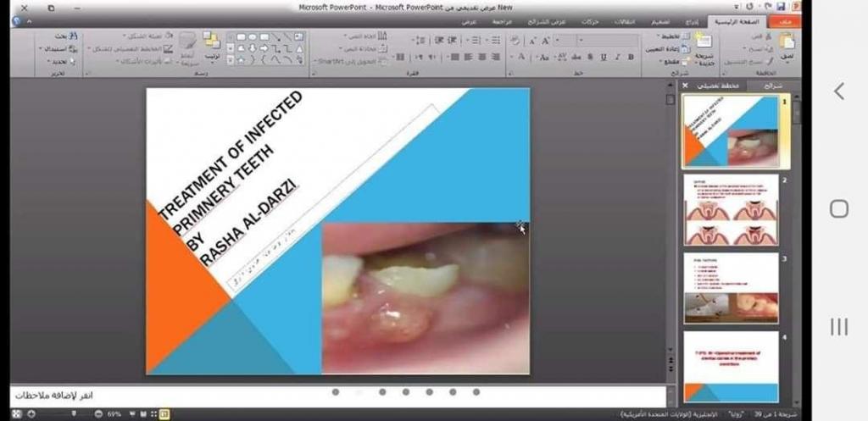The width and height of the screenshot is (868, 421).
Task: Toggle Bold text formatting
Action: point(631,57)
